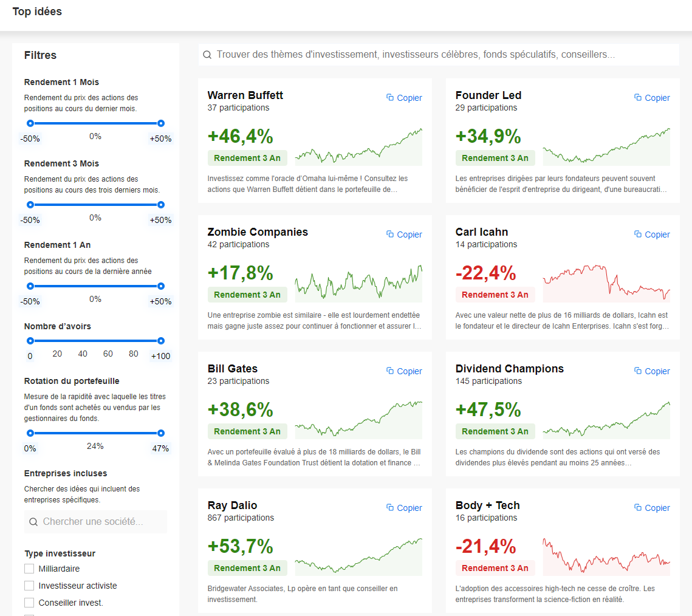
Task: Open the Founder Led idea title
Action: (488, 95)
